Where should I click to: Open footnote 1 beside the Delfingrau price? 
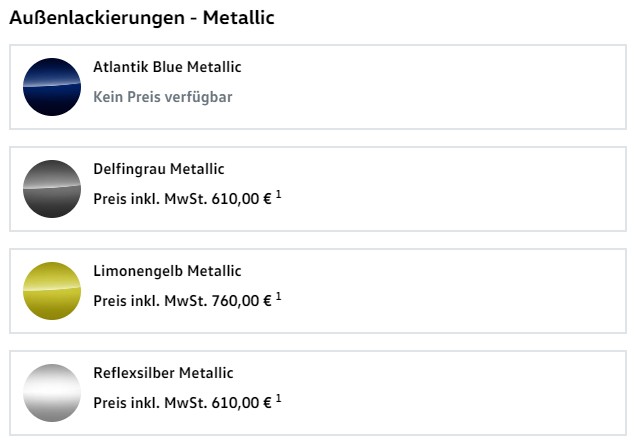(279, 196)
